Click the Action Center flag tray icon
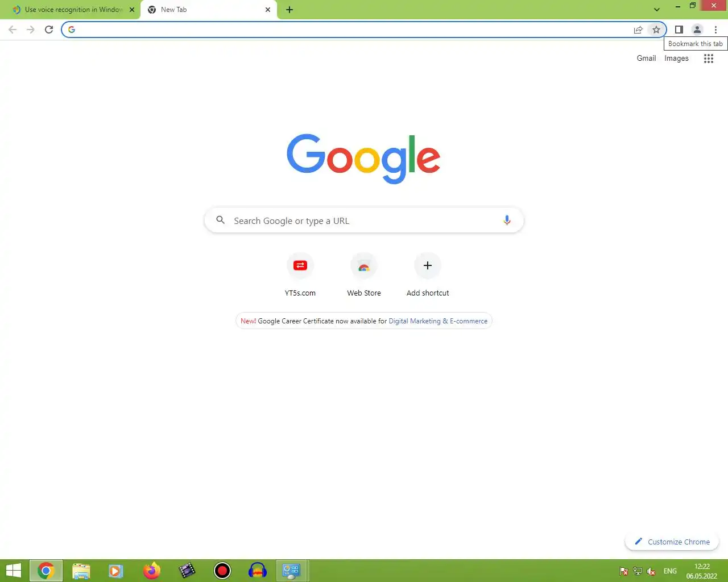Screen dimensions: 728x582 tap(624, 571)
